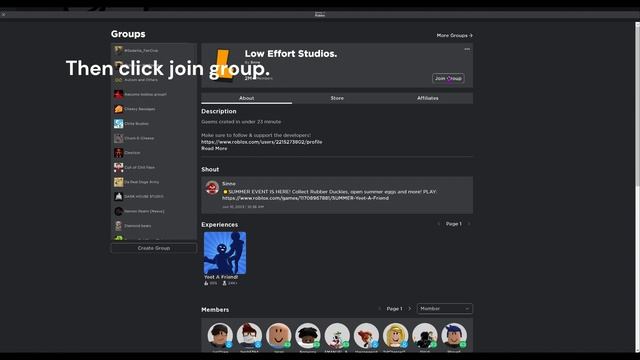Screen dimensions: 640x360
Task: Open the More Groups link
Action: click(454, 36)
